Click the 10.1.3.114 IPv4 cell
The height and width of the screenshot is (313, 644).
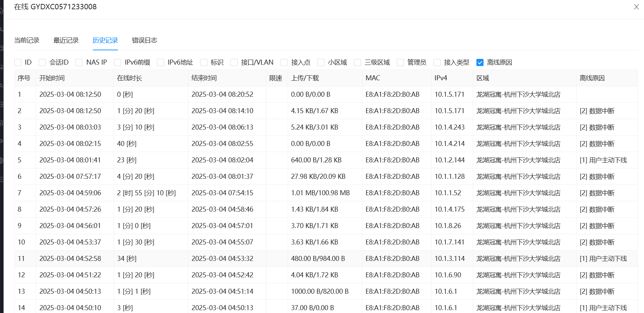tap(450, 259)
